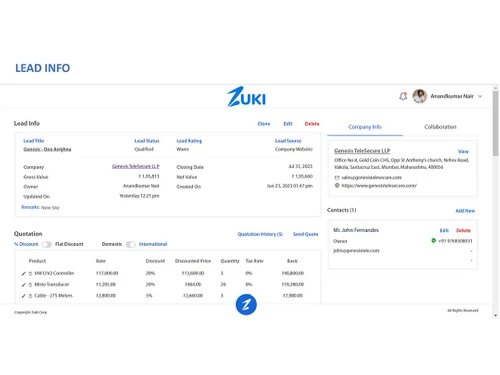Image resolution: width=500 pixels, height=375 pixels.
Task: Edit the lead info
Action: (288, 124)
